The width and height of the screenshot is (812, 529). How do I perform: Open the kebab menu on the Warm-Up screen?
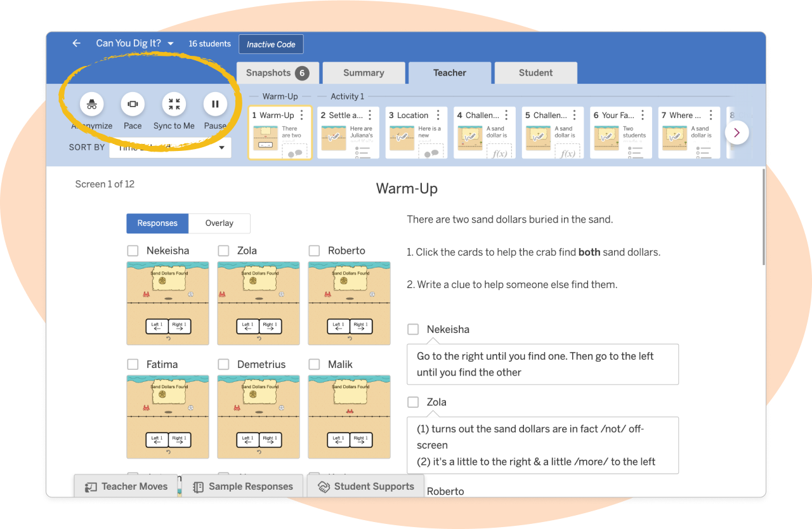(x=301, y=114)
